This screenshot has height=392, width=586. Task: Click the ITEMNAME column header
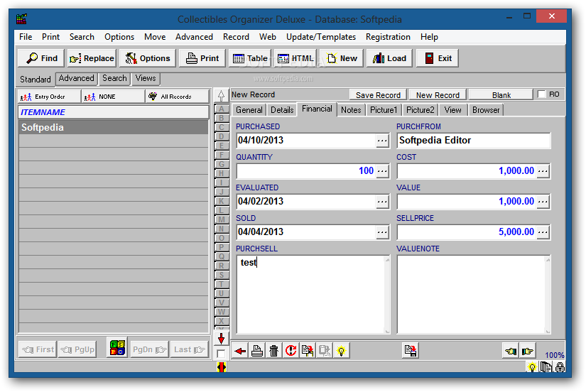(113, 112)
